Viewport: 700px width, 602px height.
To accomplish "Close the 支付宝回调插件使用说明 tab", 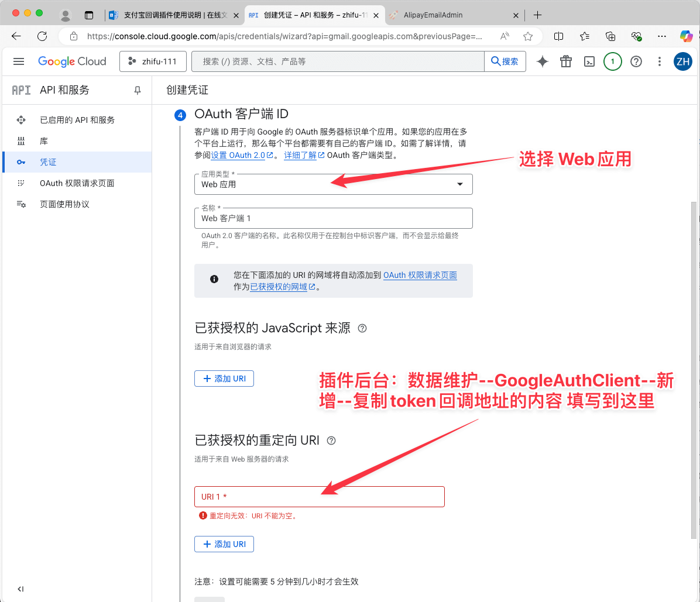I will (236, 15).
